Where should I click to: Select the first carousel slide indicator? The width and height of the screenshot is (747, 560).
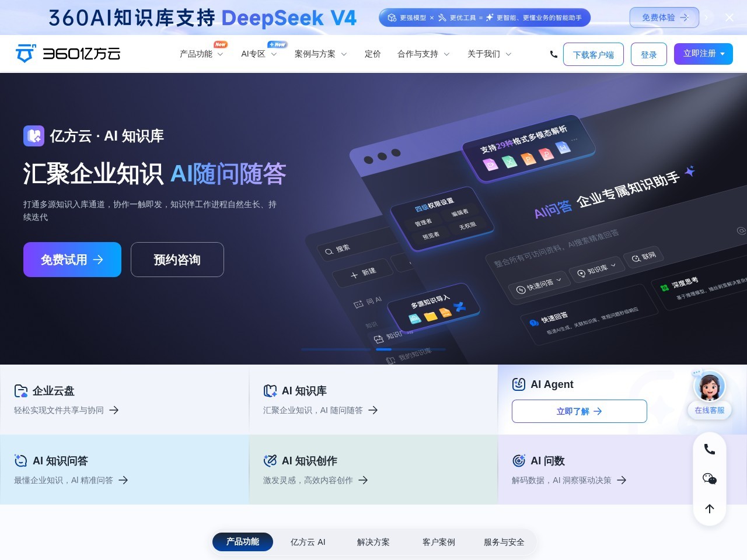coord(337,349)
